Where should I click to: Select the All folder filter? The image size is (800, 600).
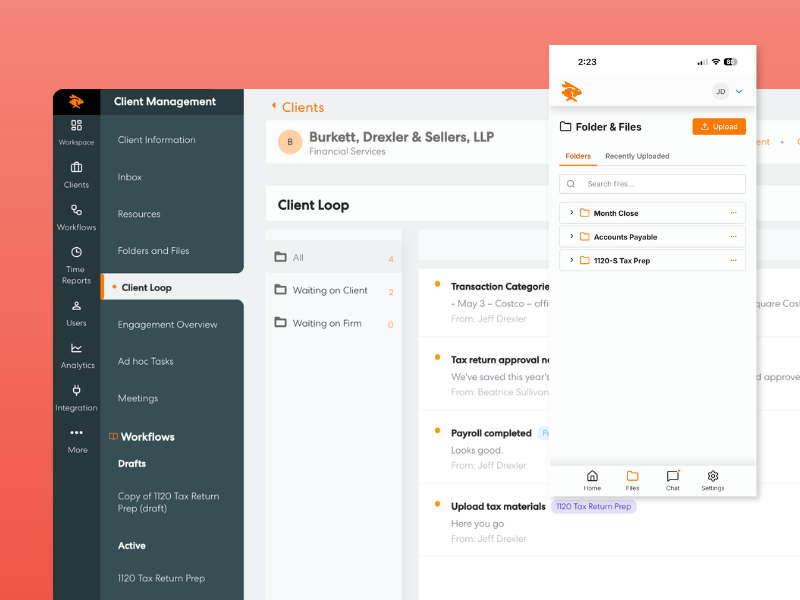(334, 257)
